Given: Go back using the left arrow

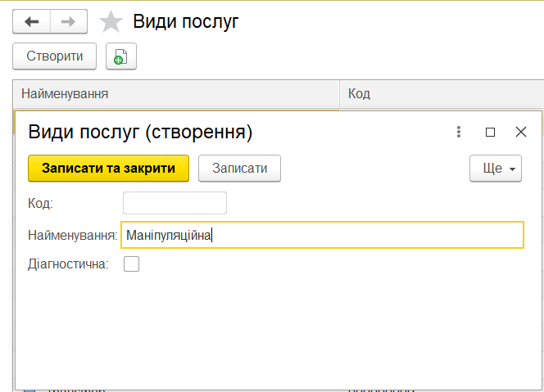Looking at the screenshot, I should coord(31,22).
